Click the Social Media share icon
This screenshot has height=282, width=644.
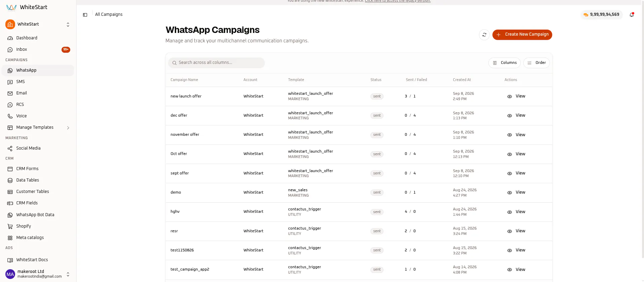[x=10, y=149]
